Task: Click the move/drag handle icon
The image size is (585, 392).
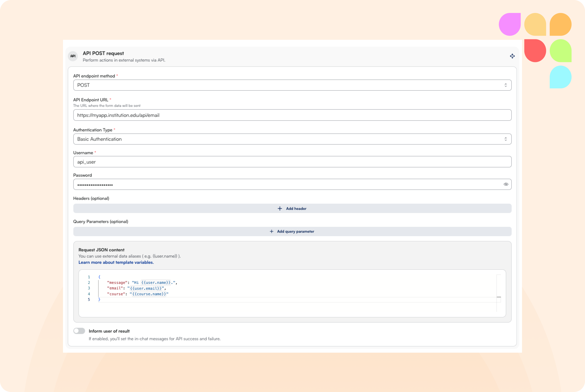Action: 512,56
